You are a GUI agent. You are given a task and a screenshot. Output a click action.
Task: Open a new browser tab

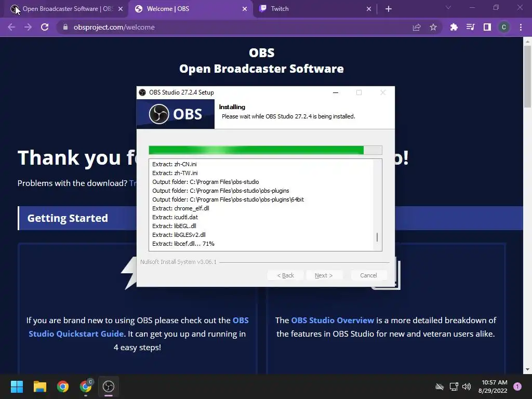pyautogui.click(x=389, y=9)
